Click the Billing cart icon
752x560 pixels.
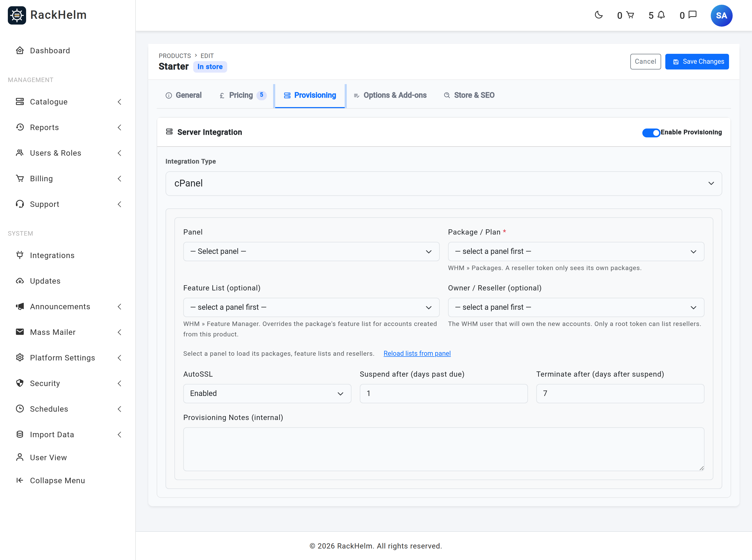click(20, 178)
